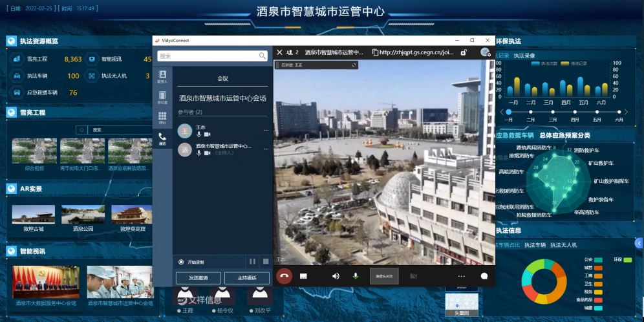Select 三月 on the month timeline slider

pyautogui.click(x=553, y=112)
